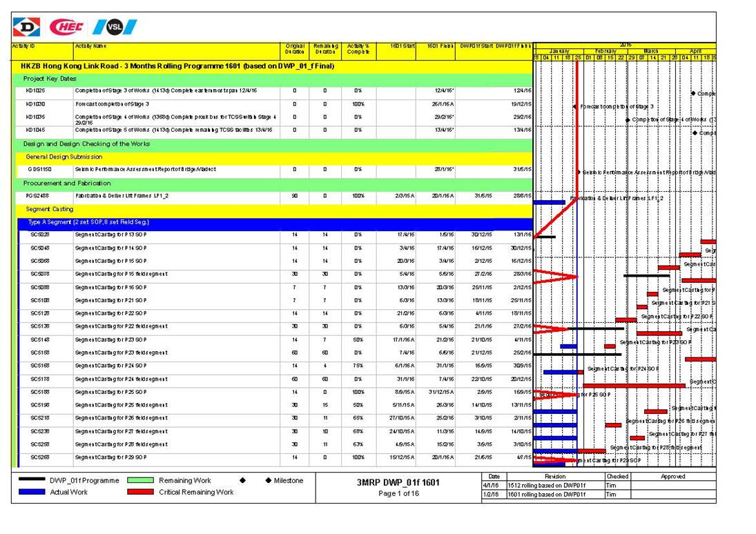Click the red and blue D company logo
This screenshot has width=756, height=534.
click(26, 27)
